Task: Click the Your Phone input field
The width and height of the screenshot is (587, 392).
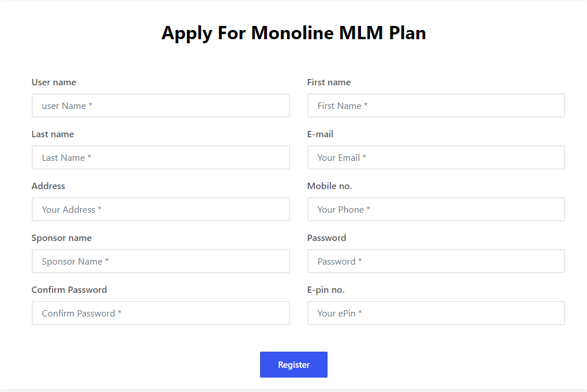Action: (x=436, y=210)
